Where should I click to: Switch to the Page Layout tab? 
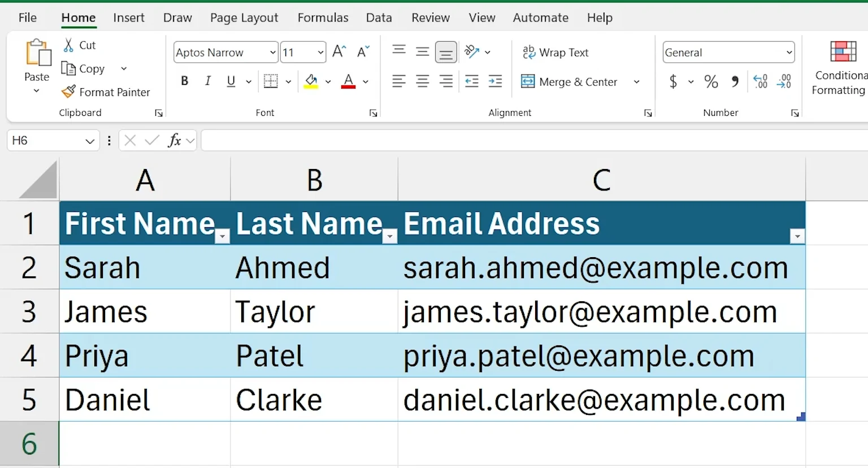click(244, 18)
